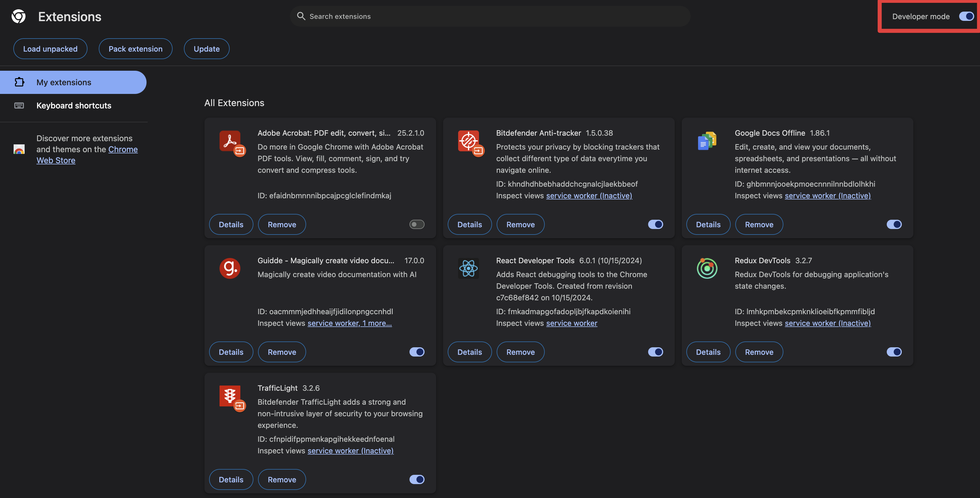The image size is (980, 498).
Task: Click the All Extensions heading
Action: [234, 103]
